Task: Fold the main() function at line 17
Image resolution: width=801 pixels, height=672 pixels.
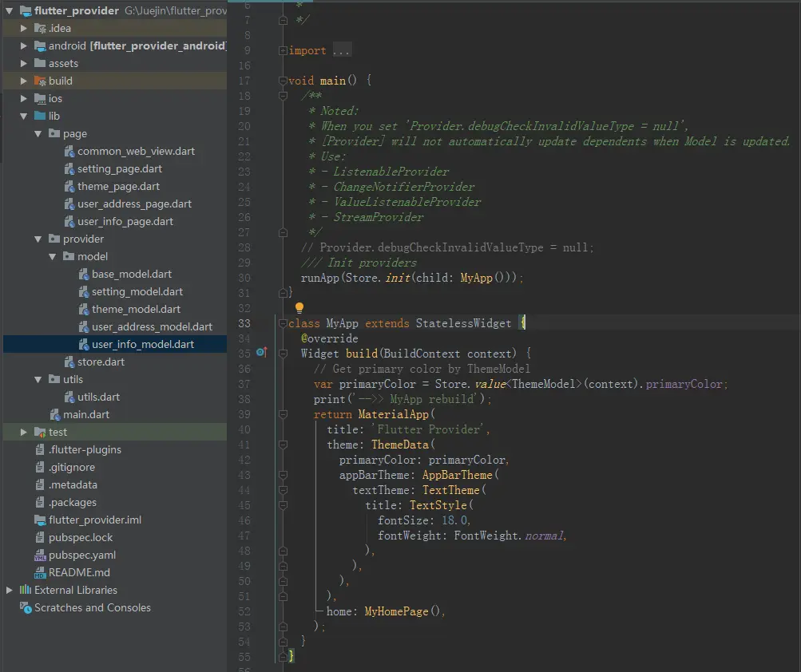Action: click(x=283, y=81)
